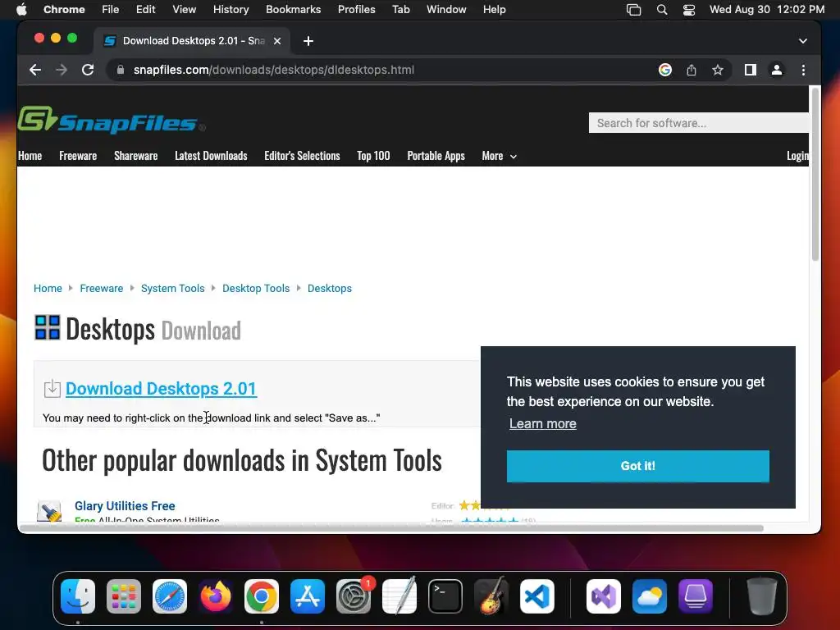Image resolution: width=840 pixels, height=630 pixels.
Task: Expand the tab search chevron
Action: (x=802, y=41)
